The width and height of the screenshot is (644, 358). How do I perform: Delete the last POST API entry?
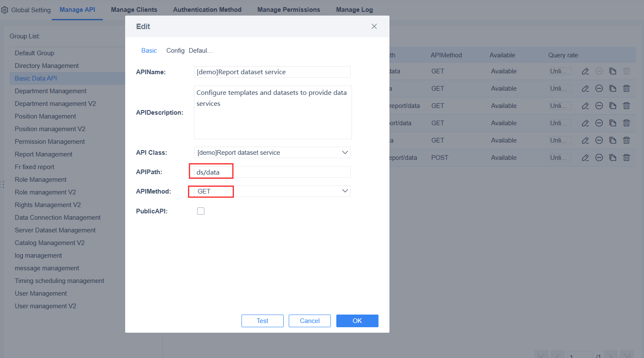(x=626, y=157)
